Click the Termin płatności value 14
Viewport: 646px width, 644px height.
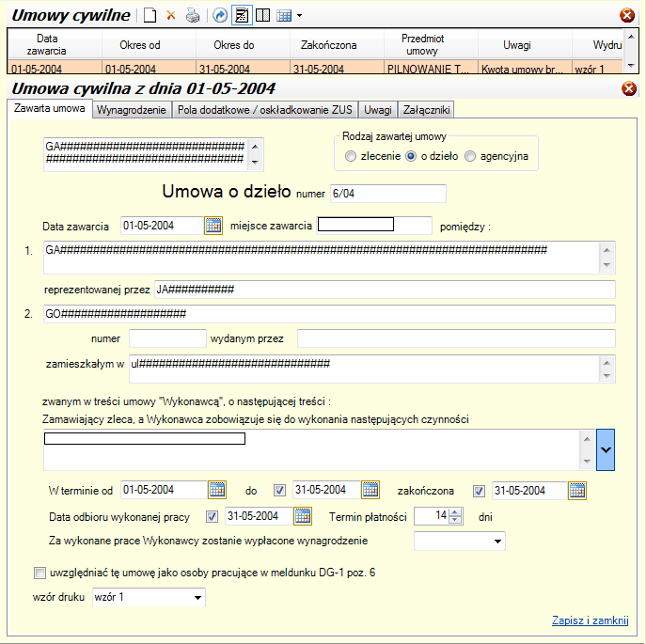pyautogui.click(x=433, y=516)
